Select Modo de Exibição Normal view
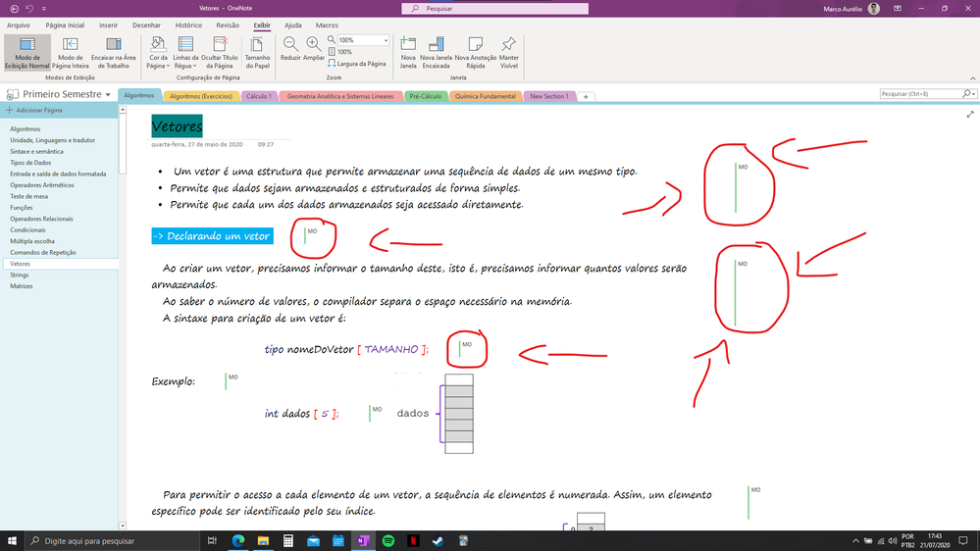Screen dimensions: 980x551 pos(26,53)
